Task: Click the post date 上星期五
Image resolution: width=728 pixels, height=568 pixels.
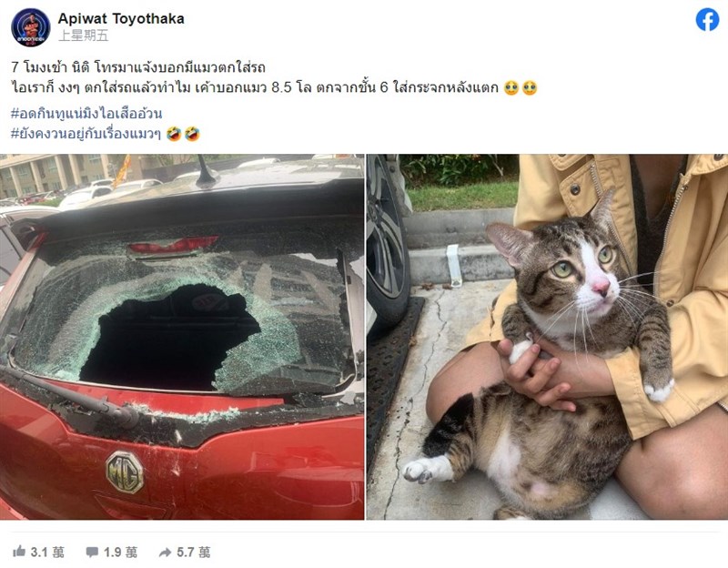Action: click(83, 35)
